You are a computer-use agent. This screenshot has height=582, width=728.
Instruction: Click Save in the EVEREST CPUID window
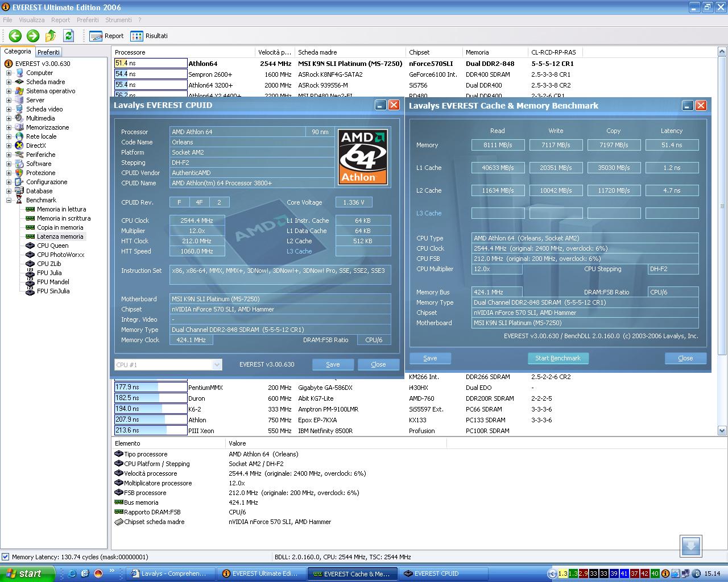click(x=333, y=365)
